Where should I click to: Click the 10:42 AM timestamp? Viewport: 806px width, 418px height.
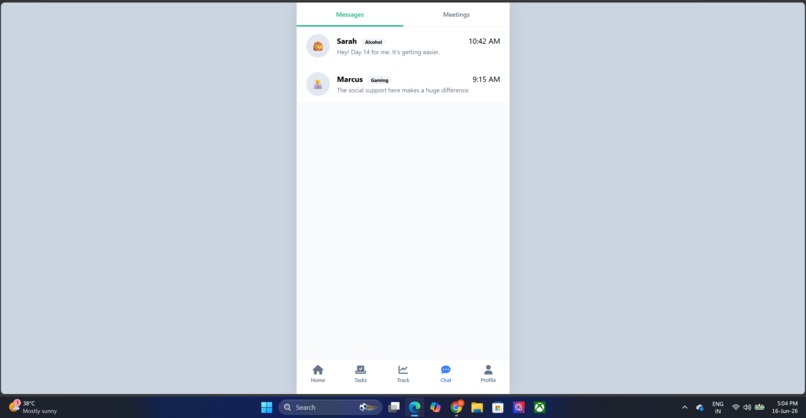click(484, 41)
